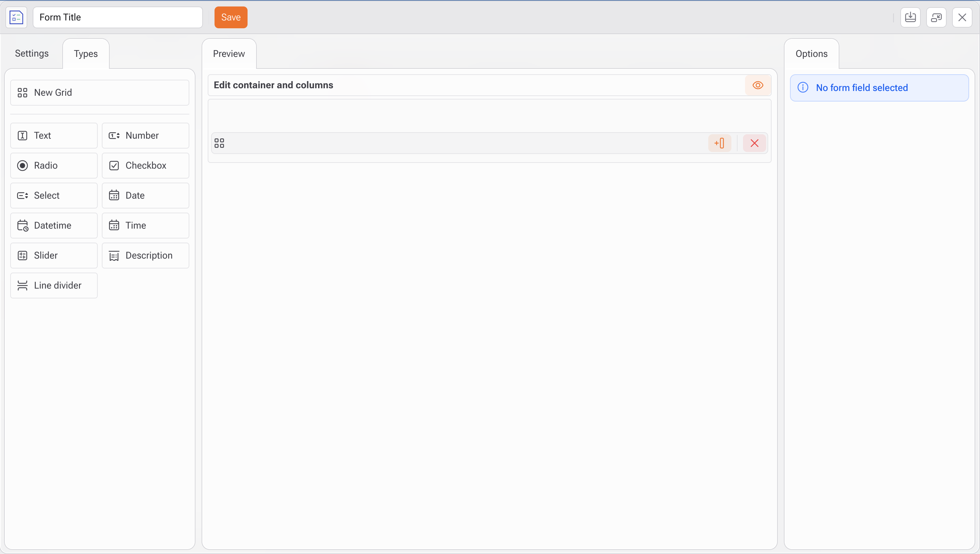Click the New Grid button
Screen dimensions: 980x554
(100, 93)
